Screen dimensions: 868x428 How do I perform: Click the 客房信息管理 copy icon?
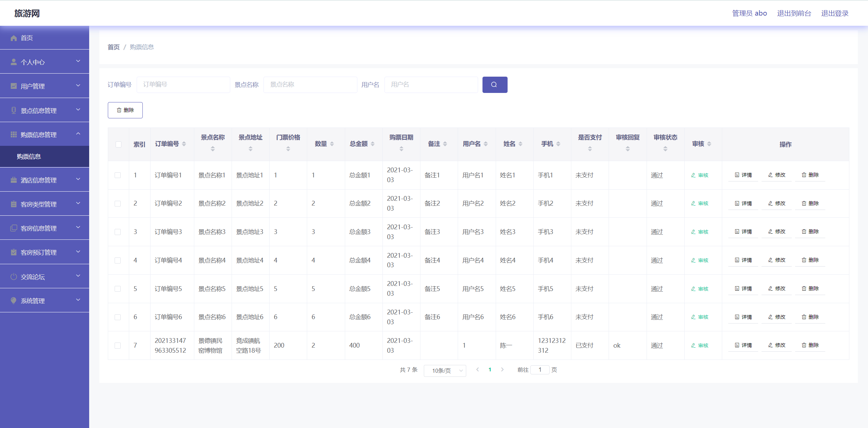(x=14, y=228)
